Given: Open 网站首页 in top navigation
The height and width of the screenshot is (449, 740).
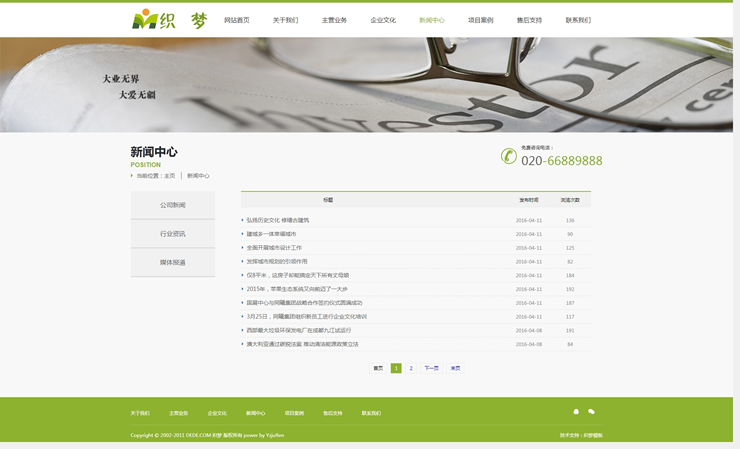Looking at the screenshot, I should tap(237, 20).
